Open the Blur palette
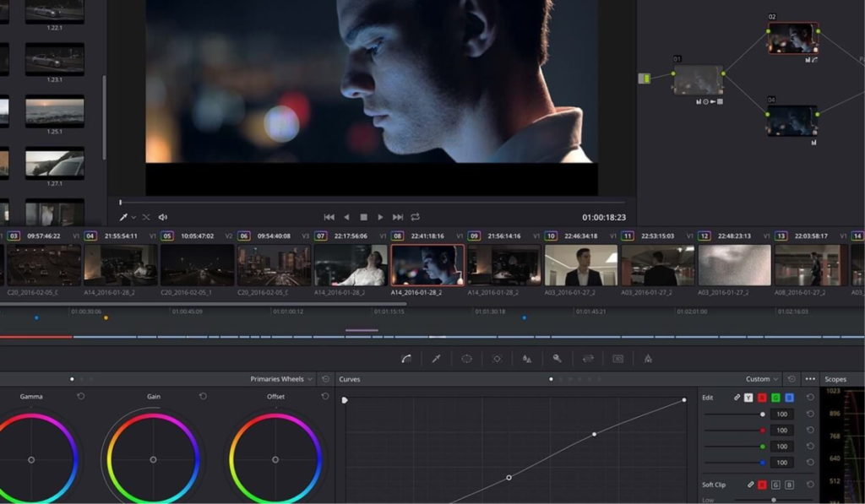 coord(527,359)
